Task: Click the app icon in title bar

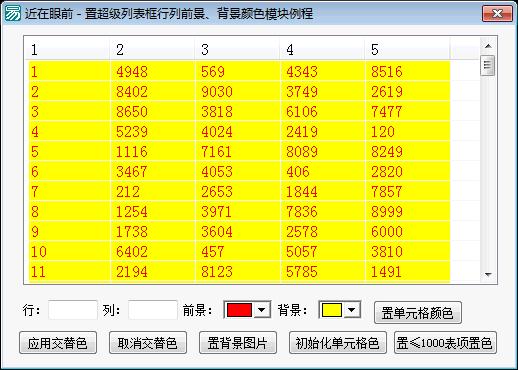Action: [x=13, y=13]
